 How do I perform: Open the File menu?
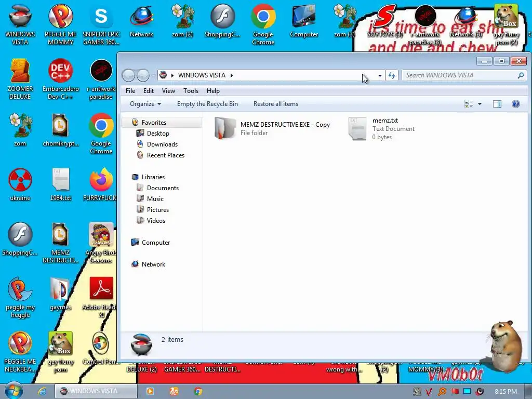130,90
